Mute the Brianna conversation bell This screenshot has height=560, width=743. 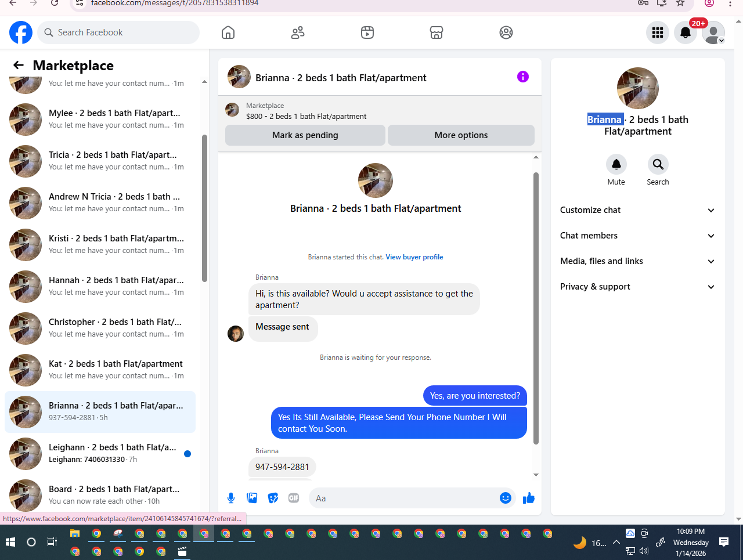click(616, 164)
